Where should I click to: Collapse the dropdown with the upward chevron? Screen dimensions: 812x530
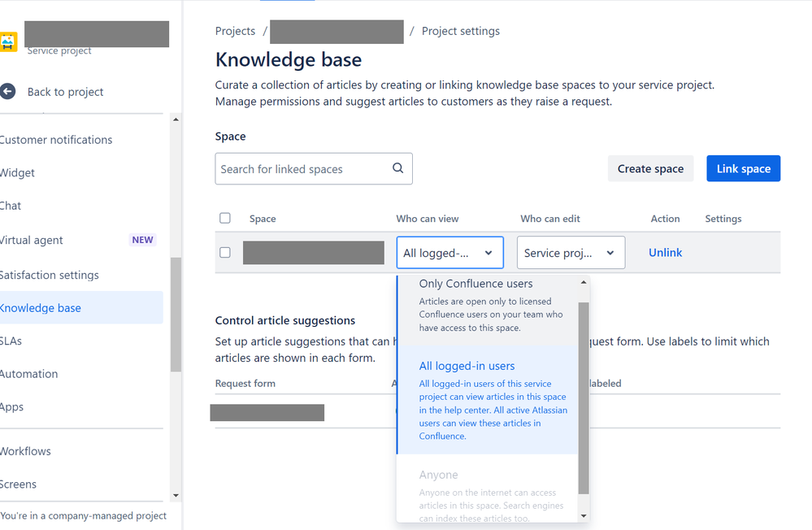[582, 280]
